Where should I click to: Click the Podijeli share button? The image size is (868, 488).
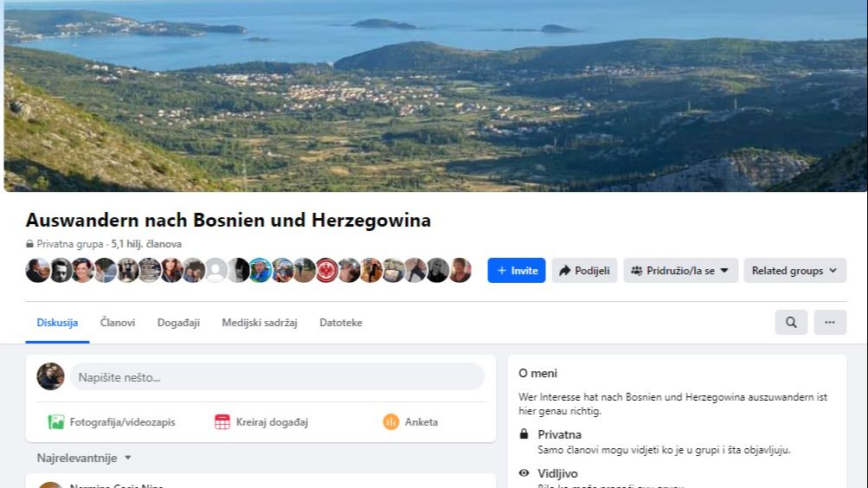point(584,271)
